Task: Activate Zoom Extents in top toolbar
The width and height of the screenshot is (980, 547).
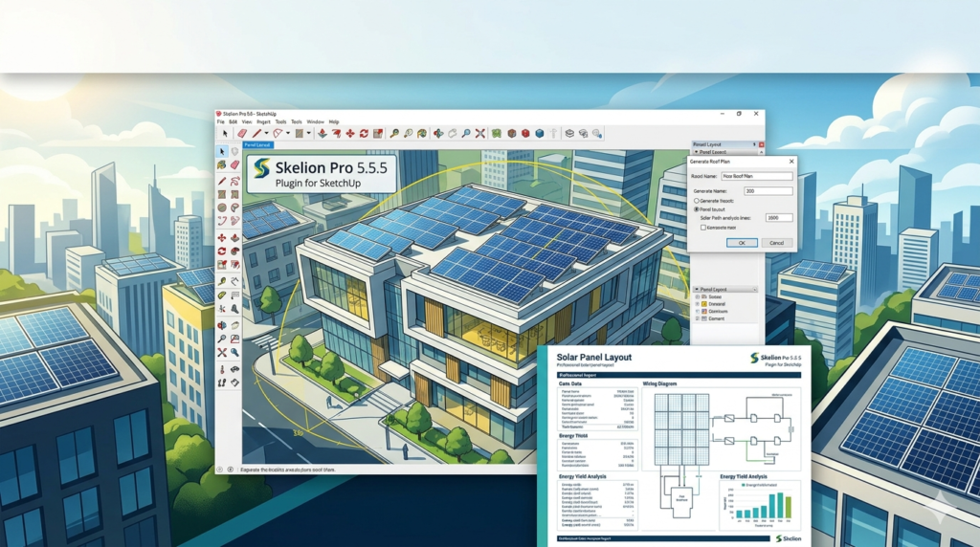Action: (x=480, y=134)
